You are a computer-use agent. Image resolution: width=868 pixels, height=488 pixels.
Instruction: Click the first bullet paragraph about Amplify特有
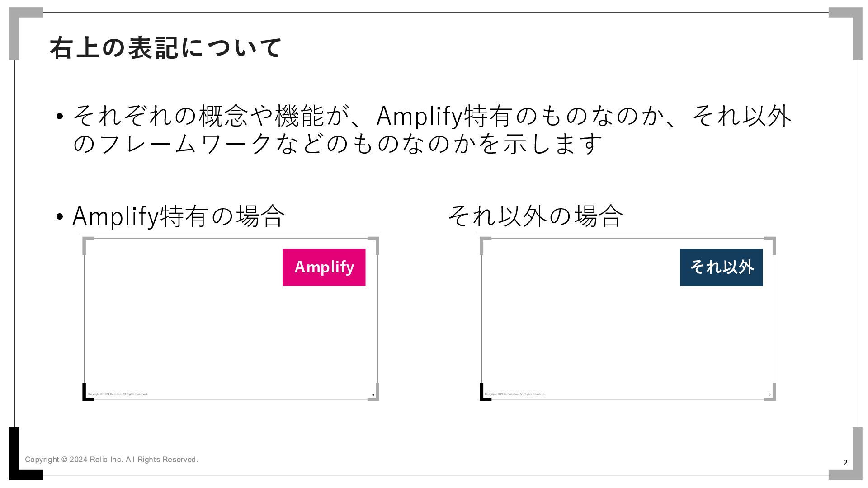432,129
